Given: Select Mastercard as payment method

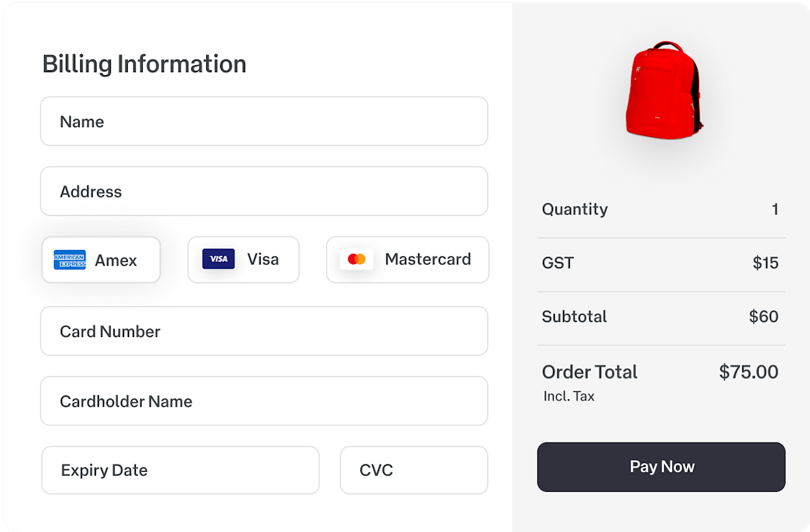Looking at the screenshot, I should tap(408, 259).
